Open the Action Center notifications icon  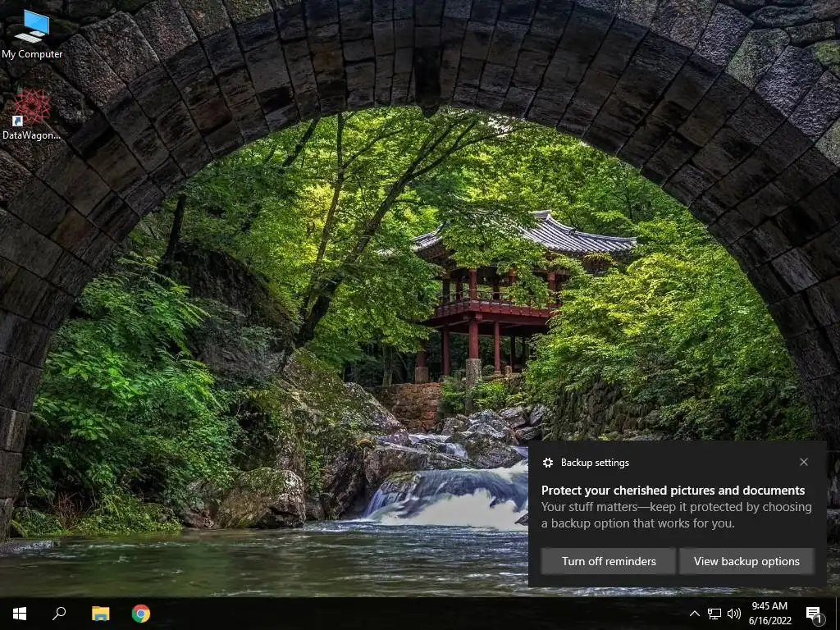815,614
